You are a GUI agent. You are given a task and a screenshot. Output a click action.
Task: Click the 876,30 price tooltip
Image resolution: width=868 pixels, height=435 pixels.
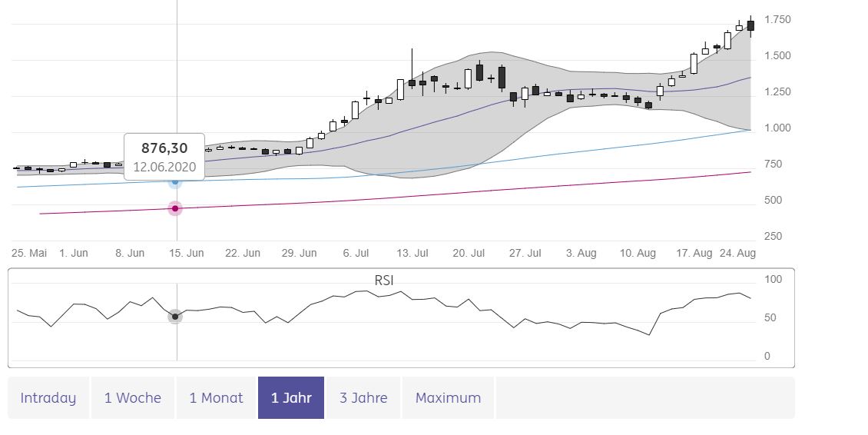pos(164,156)
